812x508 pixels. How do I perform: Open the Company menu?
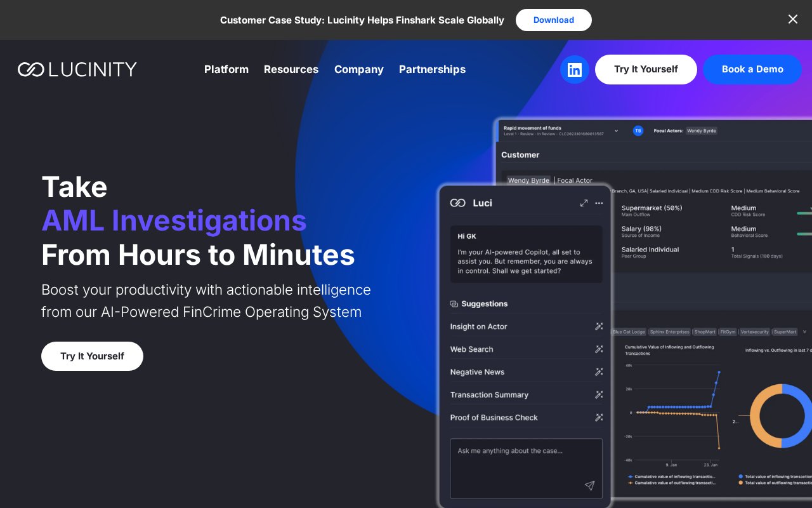click(x=359, y=69)
